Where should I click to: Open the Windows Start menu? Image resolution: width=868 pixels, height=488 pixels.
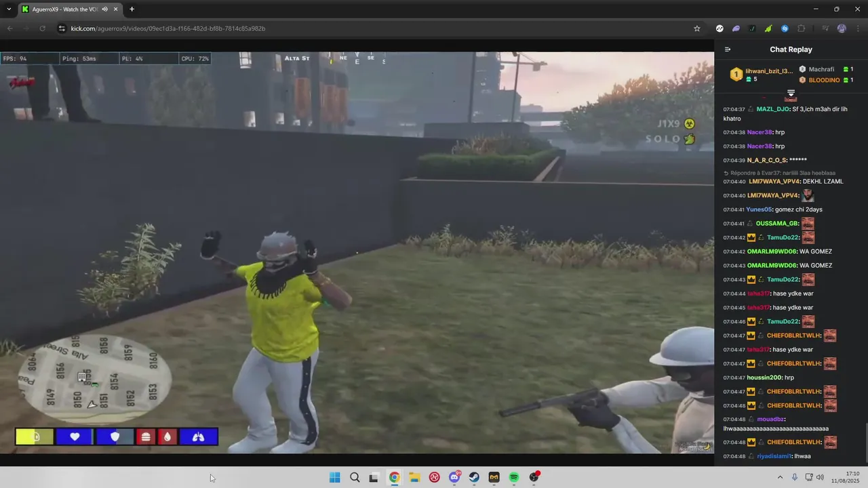coord(334,477)
